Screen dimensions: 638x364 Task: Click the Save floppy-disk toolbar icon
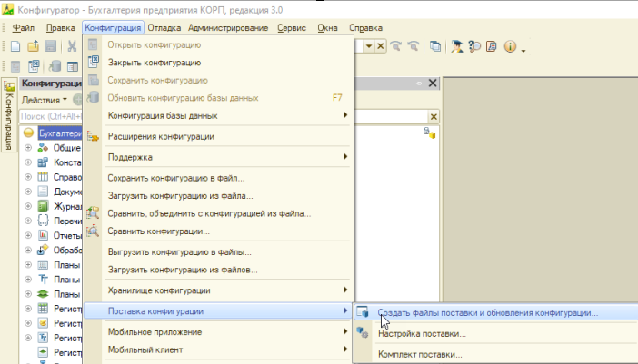[x=51, y=46]
